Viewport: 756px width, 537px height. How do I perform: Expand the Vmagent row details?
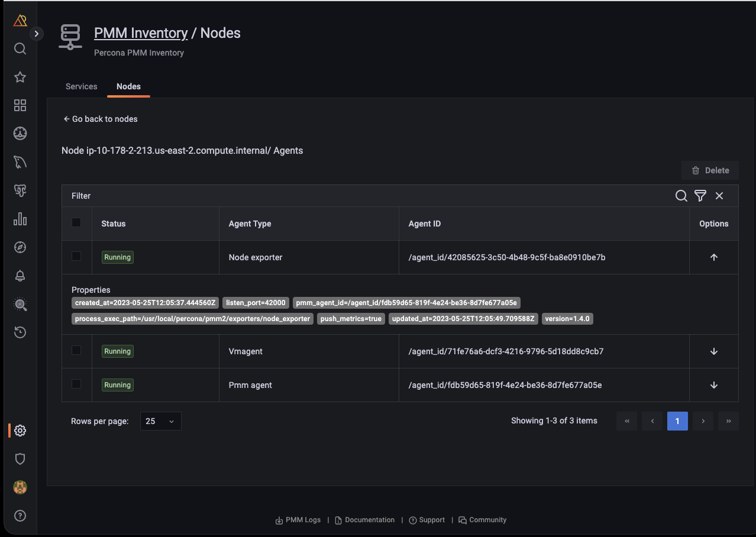[713, 351]
